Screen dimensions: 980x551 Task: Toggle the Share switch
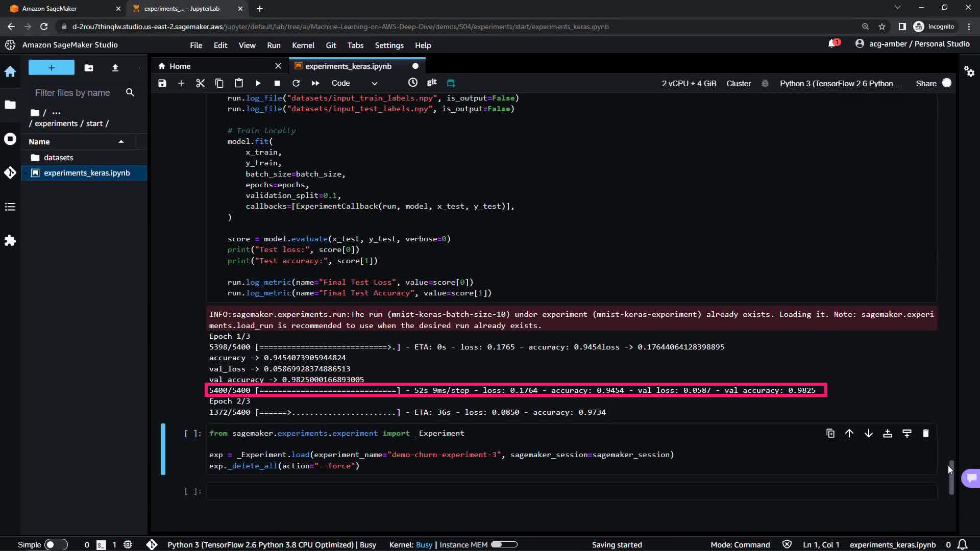click(947, 83)
